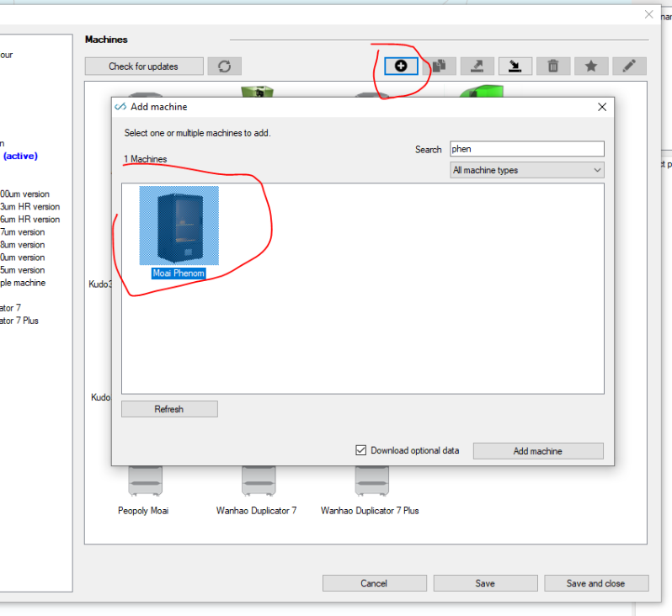
Task: Click the delete machine trash icon
Action: [553, 66]
